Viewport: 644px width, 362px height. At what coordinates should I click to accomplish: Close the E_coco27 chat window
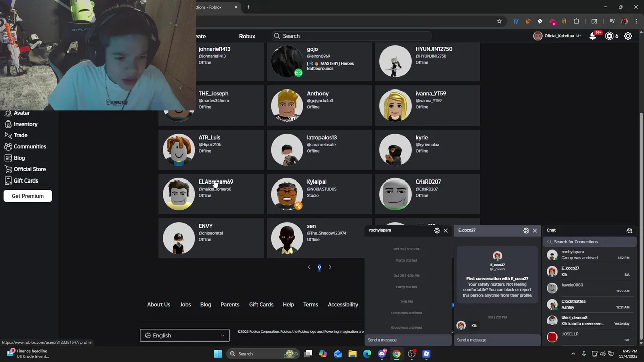coord(535,231)
